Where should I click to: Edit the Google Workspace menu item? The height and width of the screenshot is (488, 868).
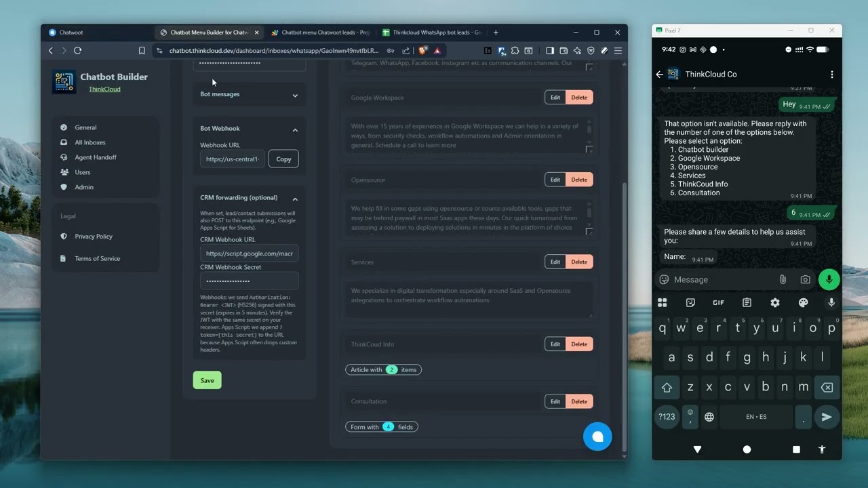point(555,98)
